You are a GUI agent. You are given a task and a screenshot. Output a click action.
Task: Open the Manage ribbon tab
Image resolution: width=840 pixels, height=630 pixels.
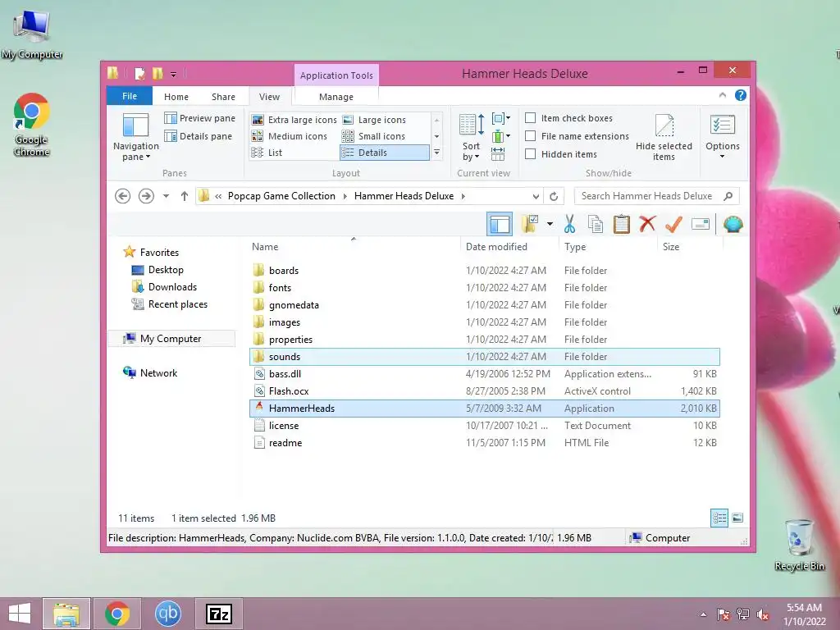coord(336,97)
